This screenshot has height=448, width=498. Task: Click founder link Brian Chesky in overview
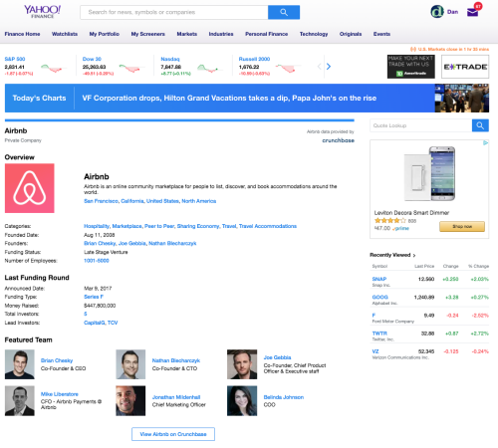100,244
